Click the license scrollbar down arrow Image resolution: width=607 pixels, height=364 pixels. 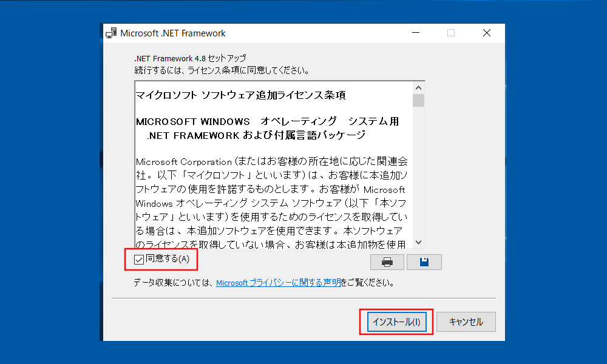pyautogui.click(x=418, y=242)
